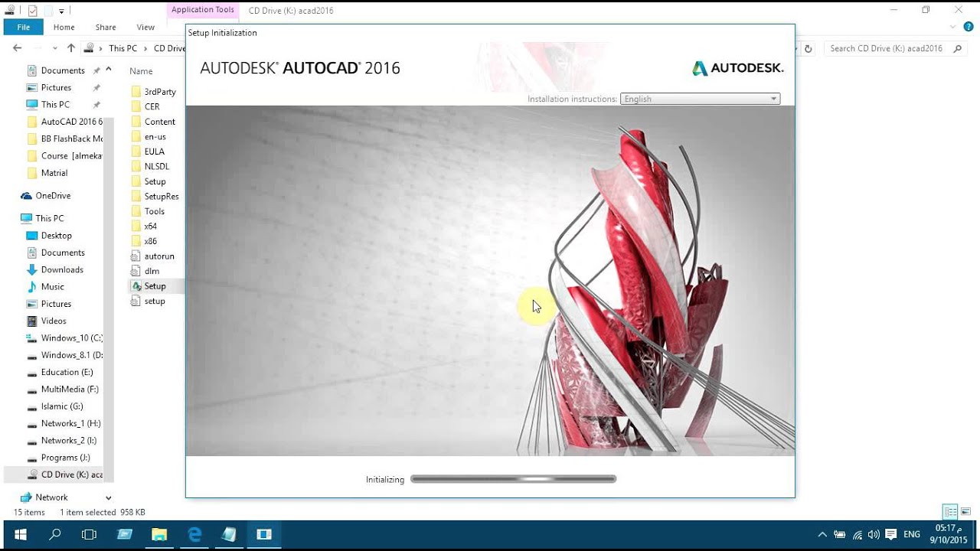Select Pictures in Quick access
Image resolution: width=980 pixels, height=551 pixels.
56,87
